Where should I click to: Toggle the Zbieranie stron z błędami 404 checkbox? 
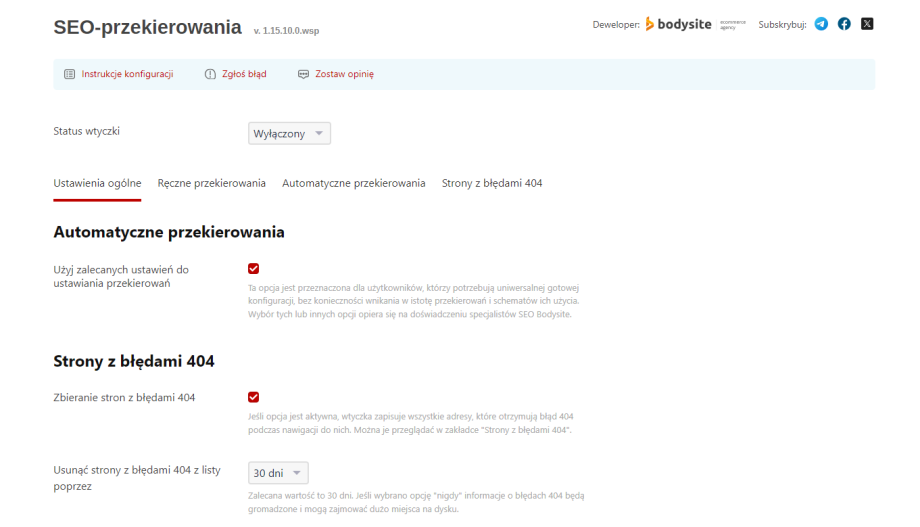pyautogui.click(x=253, y=397)
